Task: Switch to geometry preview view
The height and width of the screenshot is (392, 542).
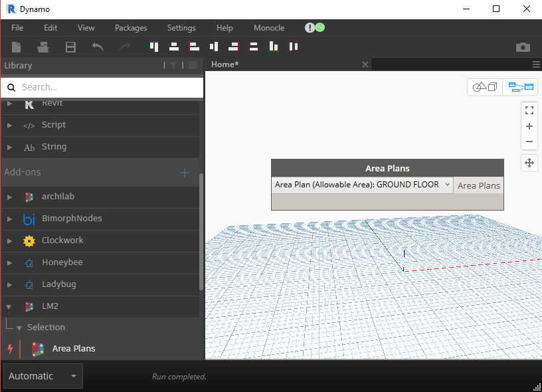Action: [x=484, y=86]
